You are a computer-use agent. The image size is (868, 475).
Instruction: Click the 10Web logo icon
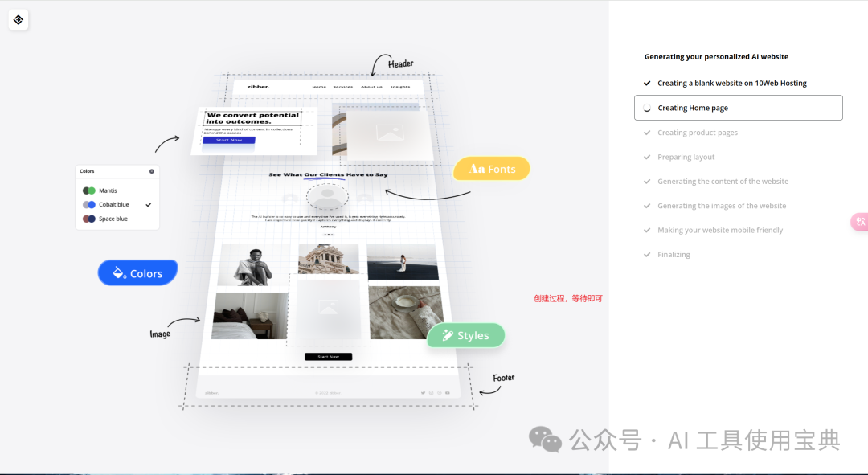(18, 20)
